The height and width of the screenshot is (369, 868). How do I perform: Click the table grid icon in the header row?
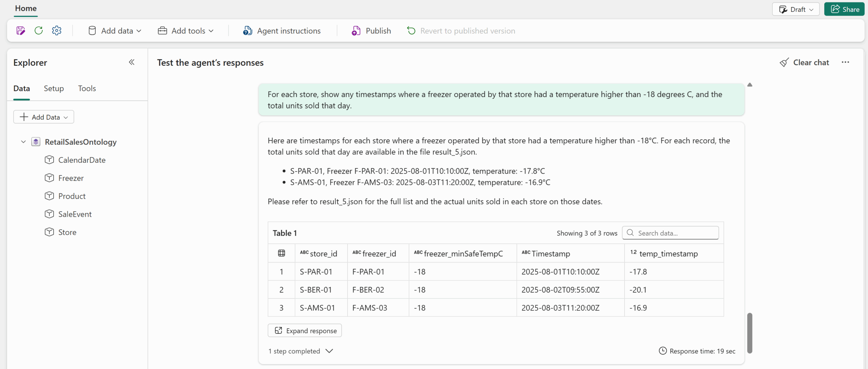[281, 253]
